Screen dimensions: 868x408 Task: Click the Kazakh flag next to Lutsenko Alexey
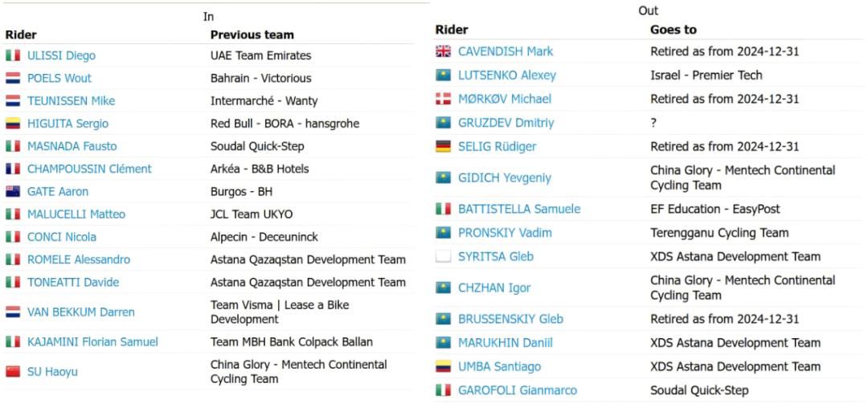click(443, 75)
